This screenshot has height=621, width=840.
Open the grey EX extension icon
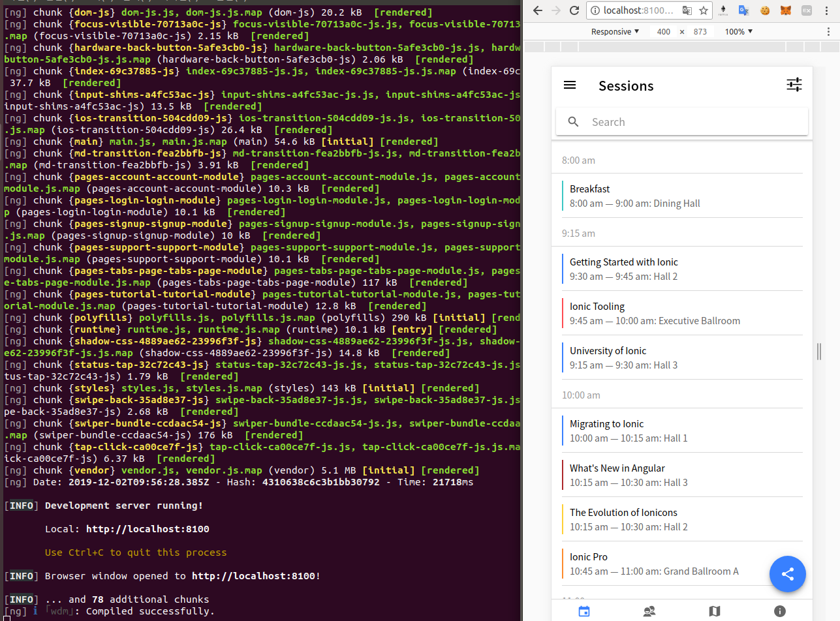807,10
